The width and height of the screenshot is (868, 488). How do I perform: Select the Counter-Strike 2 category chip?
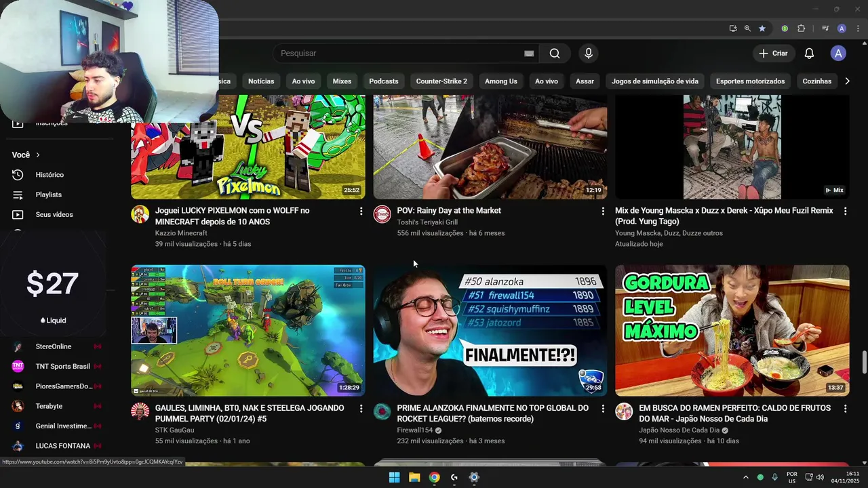pyautogui.click(x=441, y=81)
